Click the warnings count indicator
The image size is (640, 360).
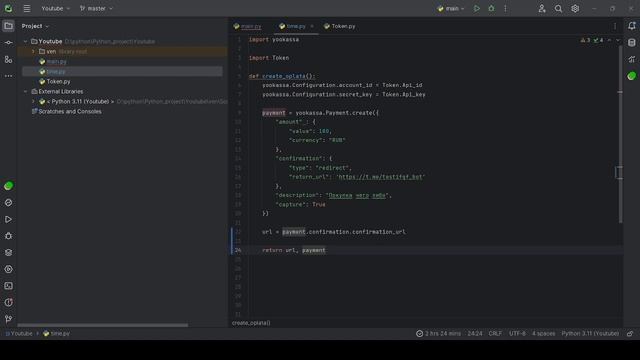585,40
